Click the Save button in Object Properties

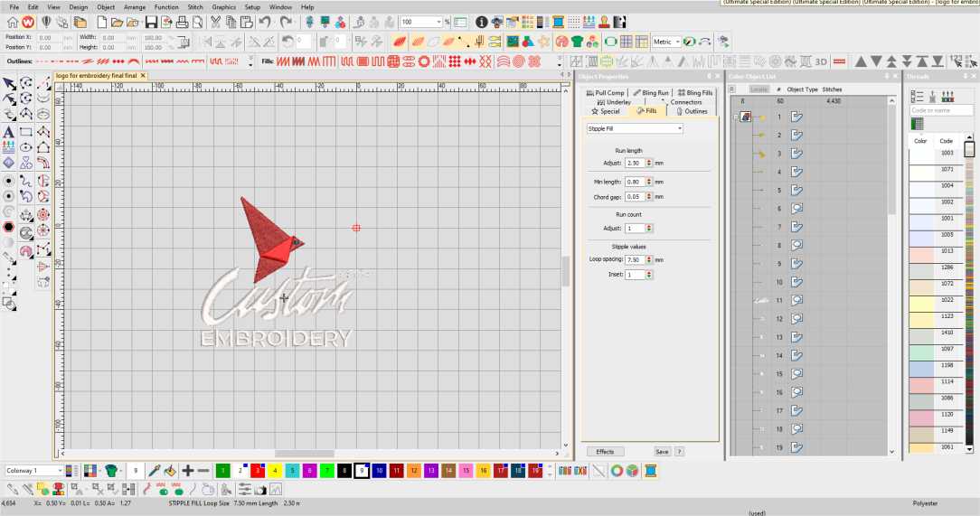pyautogui.click(x=662, y=451)
